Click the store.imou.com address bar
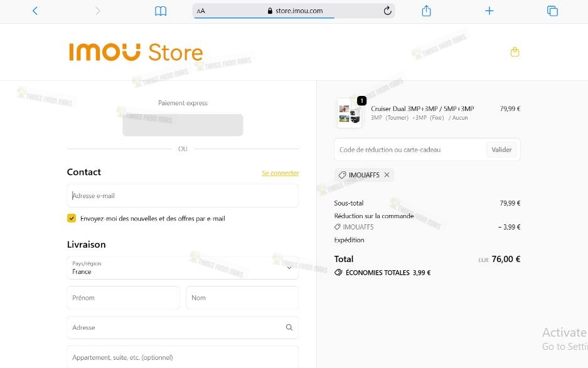Screen dimensions: 588x368 (294, 11)
